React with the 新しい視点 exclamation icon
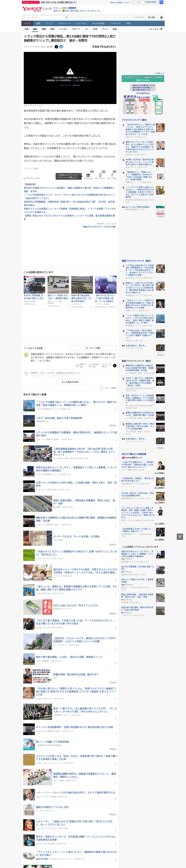Viewport: 186px width, 868px height. click(x=112, y=175)
